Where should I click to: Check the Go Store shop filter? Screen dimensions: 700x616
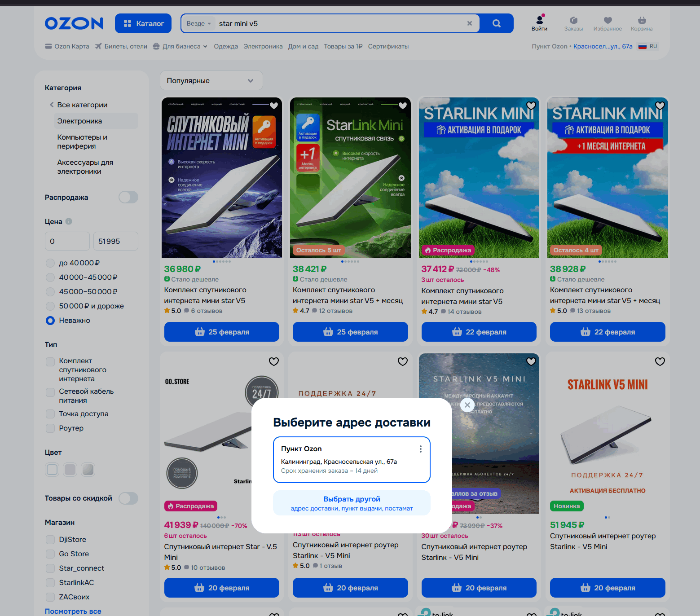pyautogui.click(x=50, y=554)
